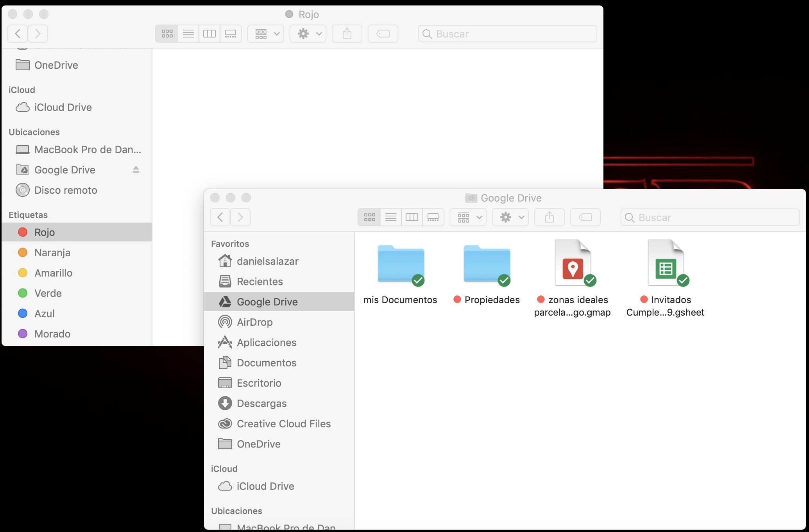Open the gear action menu in the Google Drive window
Screen dimensions: 809x532
click(x=510, y=217)
